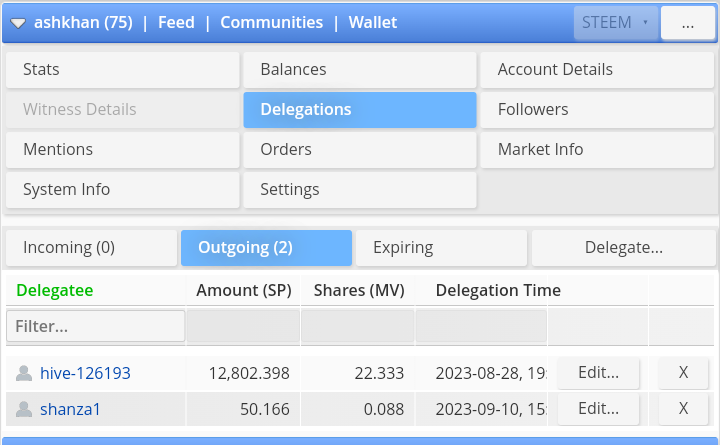Image resolution: width=720 pixels, height=445 pixels.
Task: Open the three-dots more menu
Action: (687, 23)
